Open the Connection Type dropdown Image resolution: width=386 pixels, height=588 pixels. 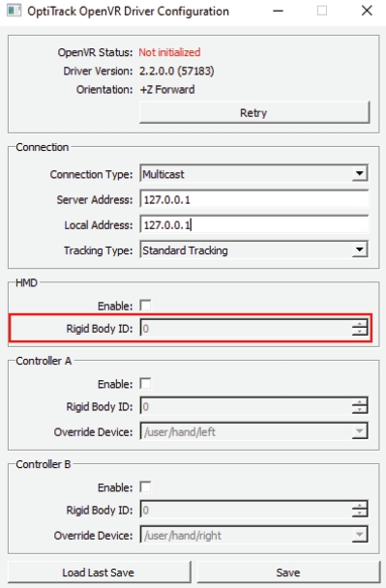coord(254,174)
